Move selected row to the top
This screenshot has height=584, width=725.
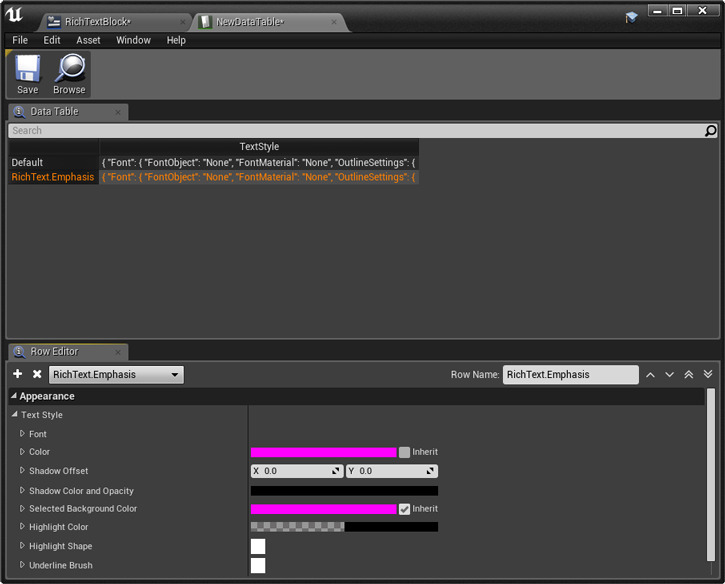(688, 375)
